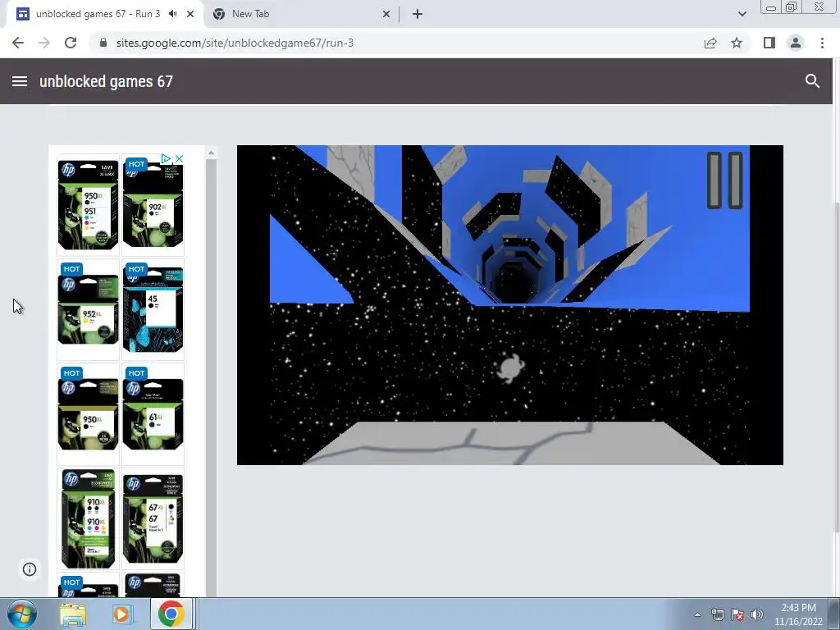The width and height of the screenshot is (840, 630).
Task: Open HP 61XL ink ad
Action: (x=153, y=413)
